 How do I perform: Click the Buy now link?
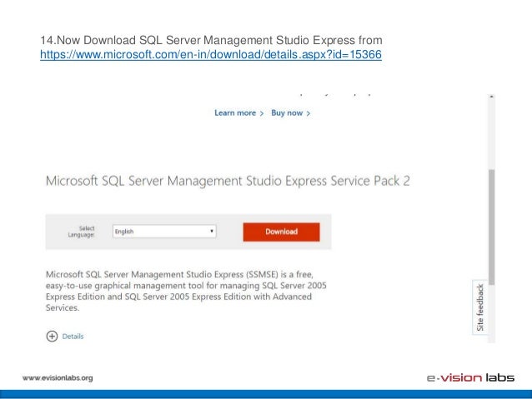point(290,113)
